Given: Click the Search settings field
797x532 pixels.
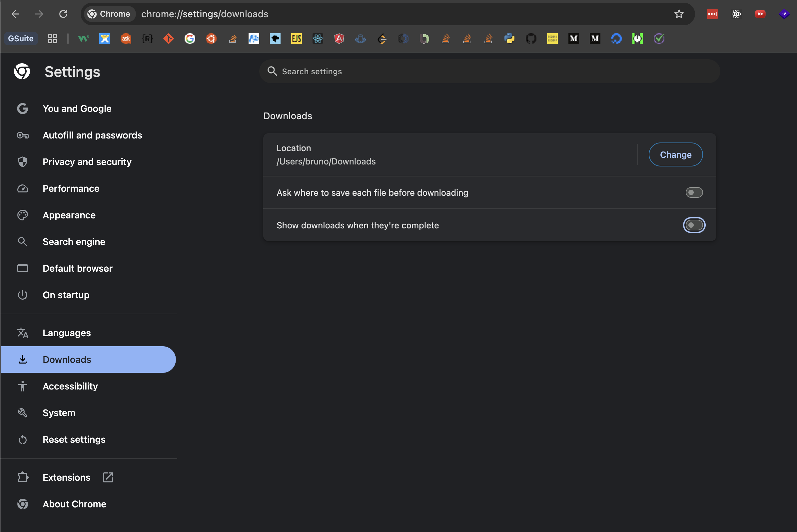Looking at the screenshot, I should click(489, 72).
